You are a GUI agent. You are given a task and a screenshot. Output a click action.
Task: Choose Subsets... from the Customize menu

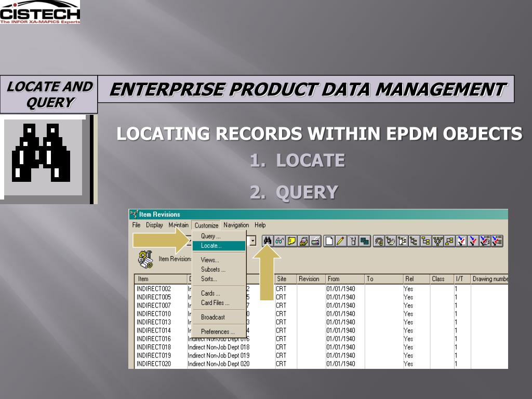219,270
